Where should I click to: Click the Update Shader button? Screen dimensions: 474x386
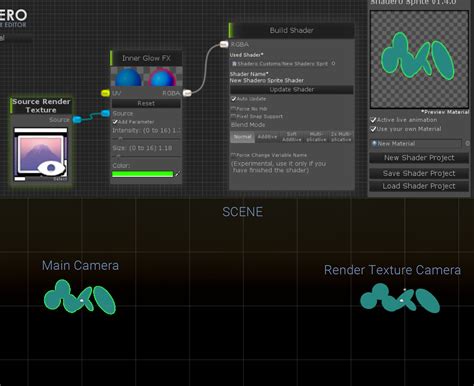[x=292, y=90]
